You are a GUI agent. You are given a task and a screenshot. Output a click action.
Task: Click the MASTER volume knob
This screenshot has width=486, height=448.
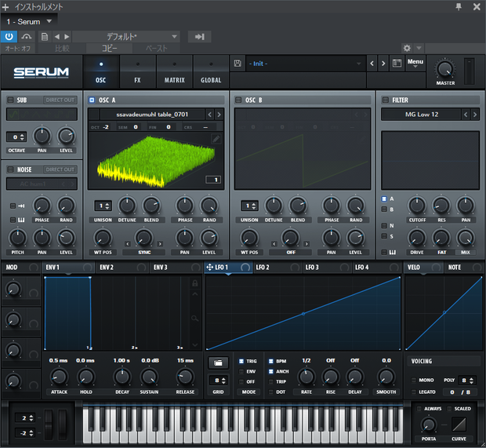coord(445,69)
